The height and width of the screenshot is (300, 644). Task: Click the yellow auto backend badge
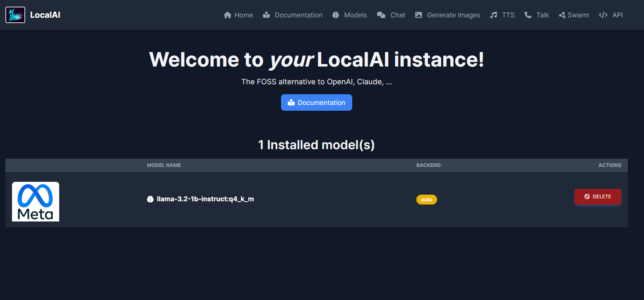point(426,200)
